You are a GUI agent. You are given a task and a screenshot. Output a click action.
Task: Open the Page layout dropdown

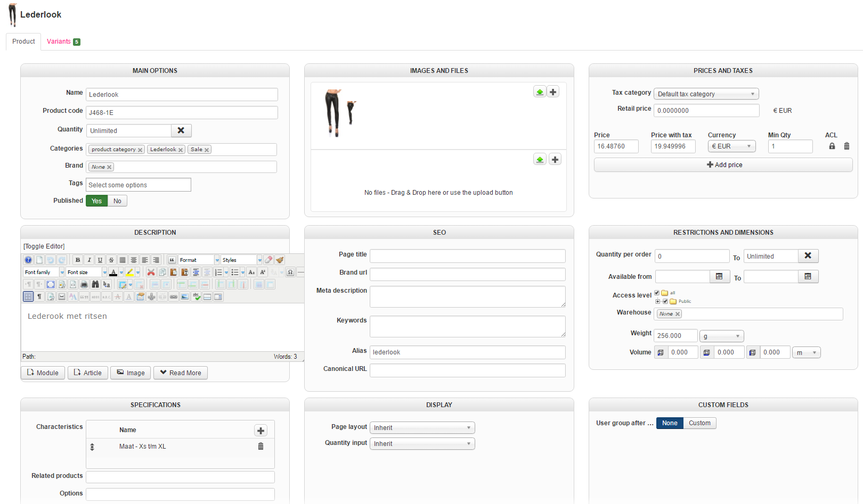(422, 428)
